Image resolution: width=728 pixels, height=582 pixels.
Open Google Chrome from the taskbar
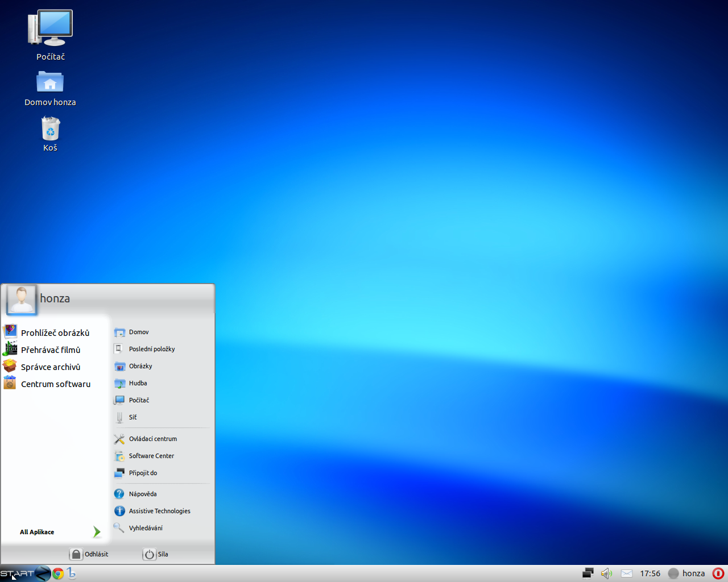(58, 573)
